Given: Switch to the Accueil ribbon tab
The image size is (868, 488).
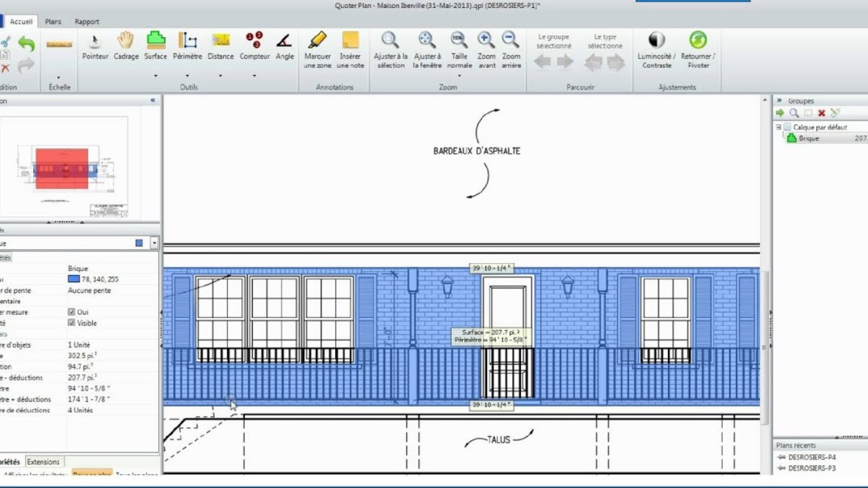Looking at the screenshot, I should pyautogui.click(x=22, y=22).
